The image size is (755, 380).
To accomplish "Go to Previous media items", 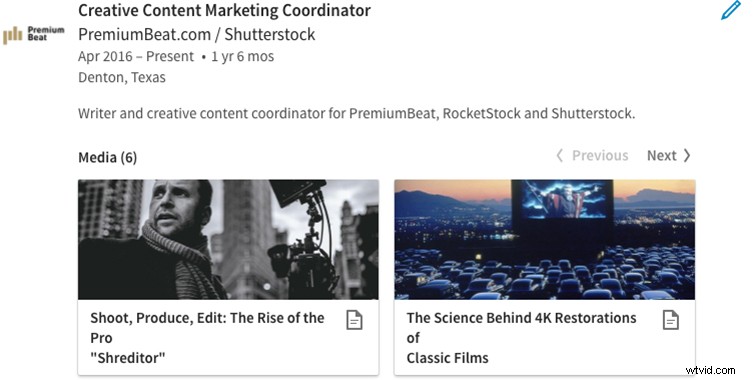I will (592, 156).
